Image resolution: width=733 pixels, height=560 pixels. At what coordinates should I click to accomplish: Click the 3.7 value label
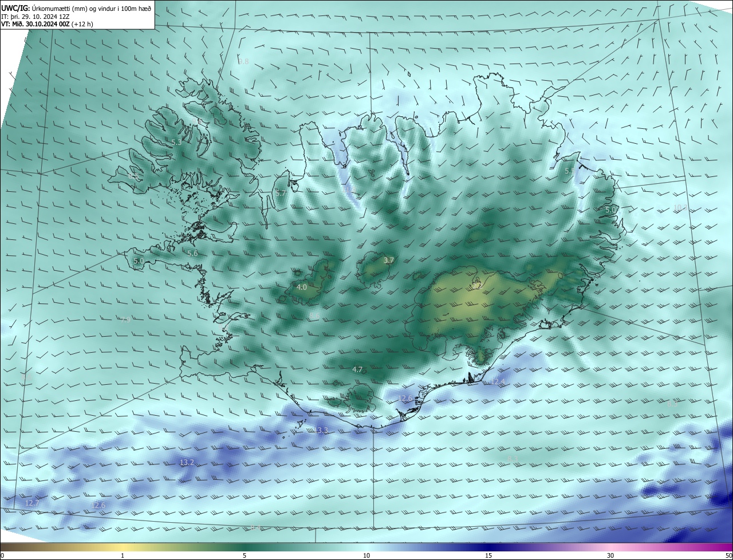[x=389, y=260]
